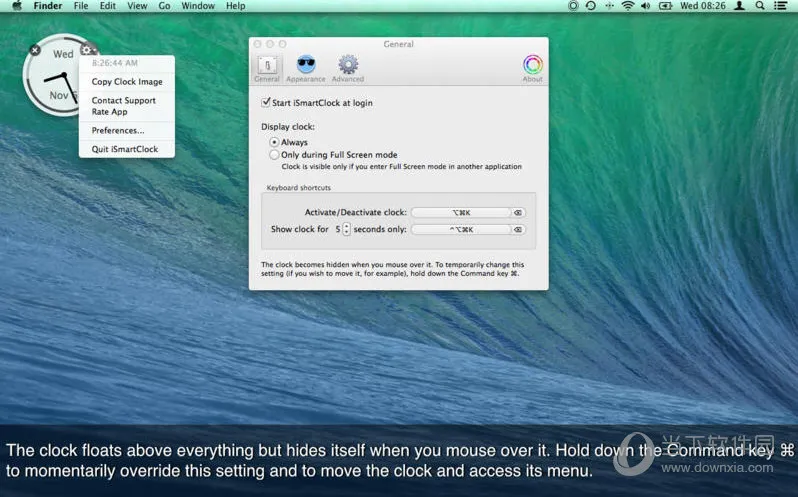The width and height of the screenshot is (798, 497).
Task: Click the Time Machine menu bar icon
Action: point(591,6)
